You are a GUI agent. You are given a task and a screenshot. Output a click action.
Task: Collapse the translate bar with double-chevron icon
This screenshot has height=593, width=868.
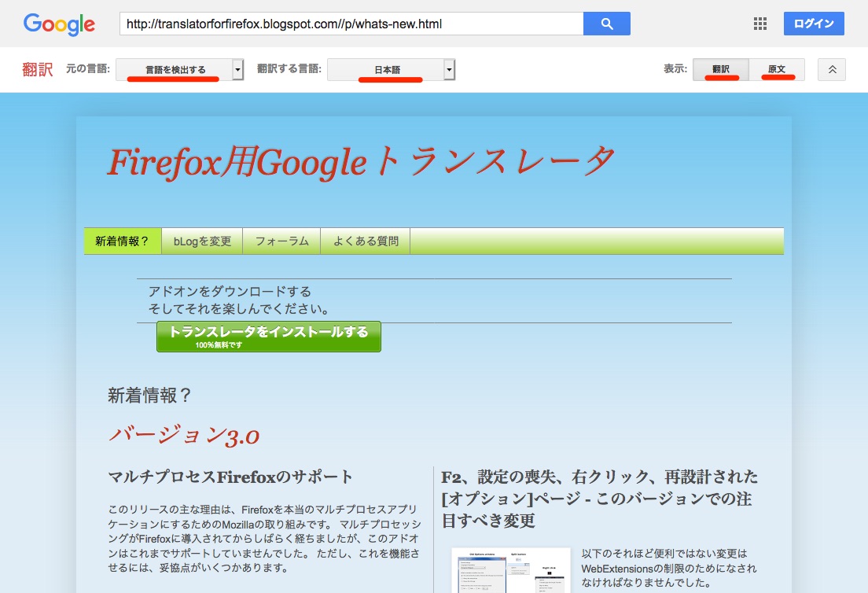[832, 70]
